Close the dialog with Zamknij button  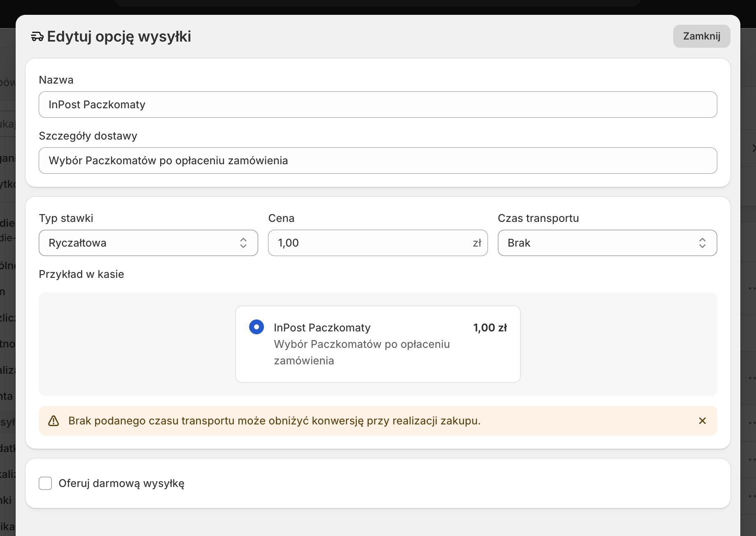pos(702,36)
